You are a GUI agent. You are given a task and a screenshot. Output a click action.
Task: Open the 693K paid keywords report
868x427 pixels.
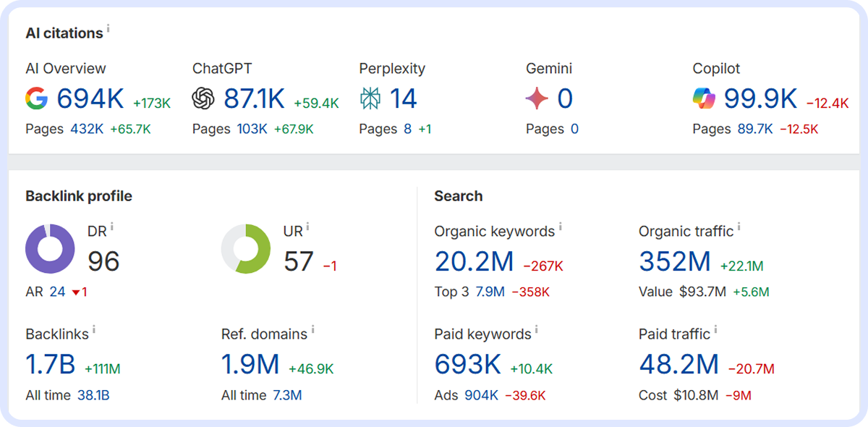click(x=467, y=364)
